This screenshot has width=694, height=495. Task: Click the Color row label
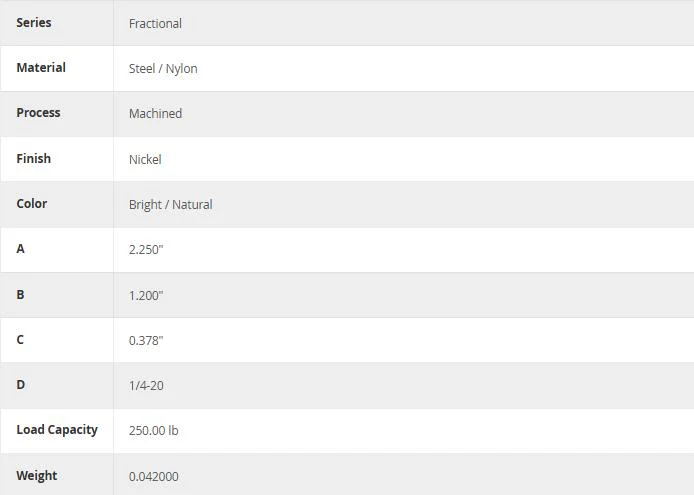pyautogui.click(x=32, y=204)
